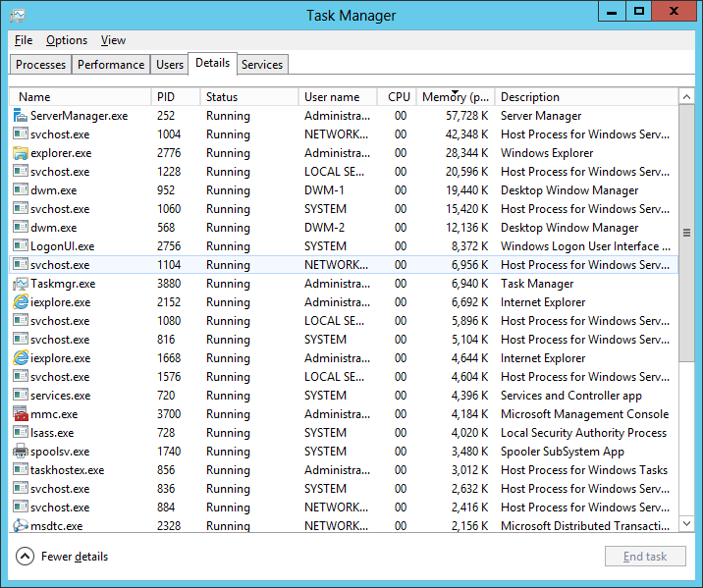
Task: Click the scrollbar down arrow
Action: (686, 523)
